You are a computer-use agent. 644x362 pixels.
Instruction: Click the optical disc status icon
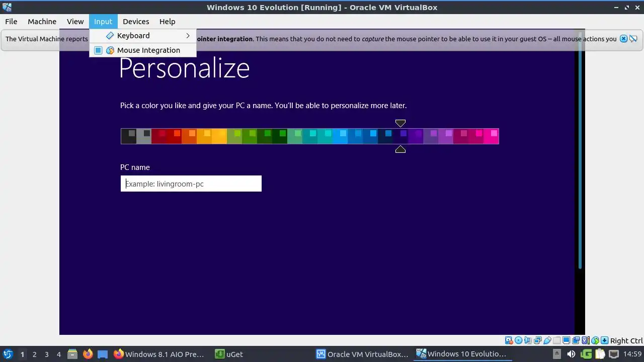point(518,340)
